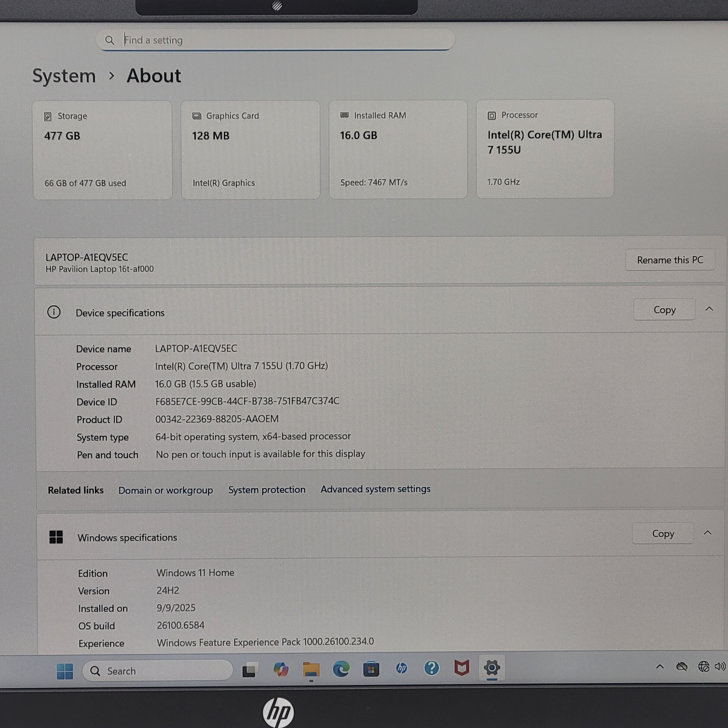The image size is (728, 728).
Task: Click '64-bit operating system, x64-based processor' text
Action: click(x=253, y=436)
